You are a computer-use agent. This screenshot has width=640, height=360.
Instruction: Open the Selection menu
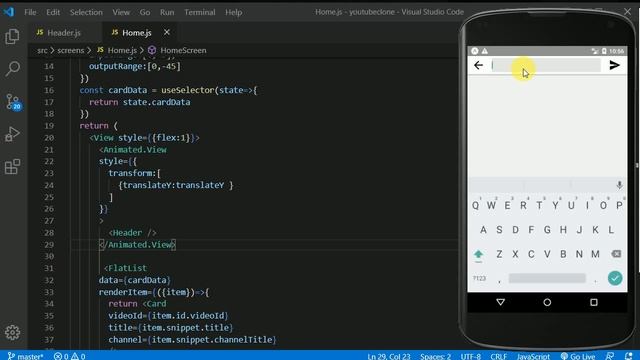pyautogui.click(x=86, y=12)
